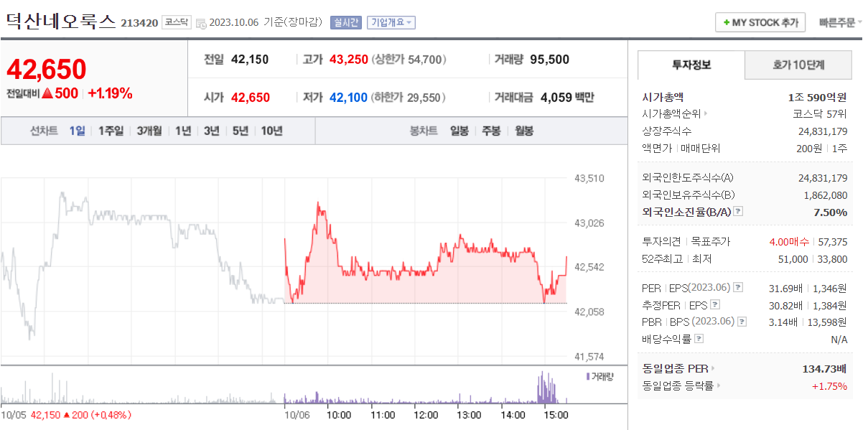Click the 덕산네오룩스 stock name heading
The image size is (868, 430).
click(x=61, y=22)
